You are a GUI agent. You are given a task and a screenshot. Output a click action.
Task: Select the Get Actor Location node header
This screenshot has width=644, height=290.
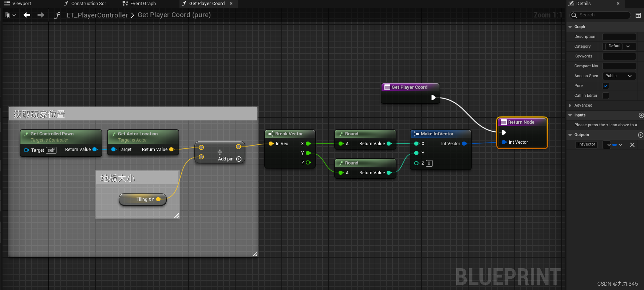coord(143,136)
